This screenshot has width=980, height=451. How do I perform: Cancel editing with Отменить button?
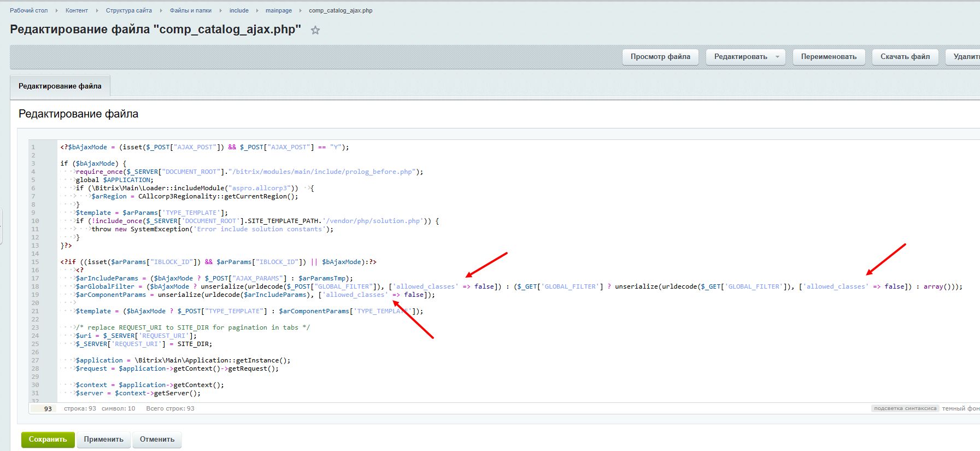(x=157, y=440)
